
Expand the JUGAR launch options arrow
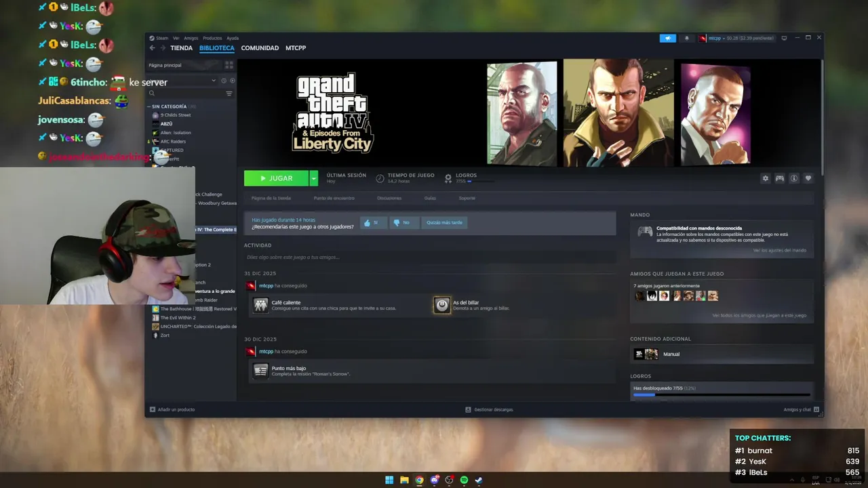(313, 178)
